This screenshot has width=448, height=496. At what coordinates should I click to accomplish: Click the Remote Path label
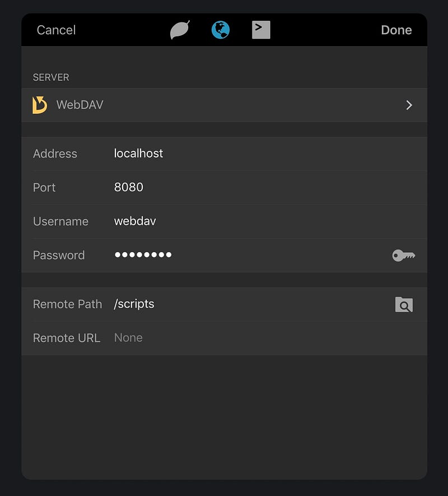[x=67, y=304]
